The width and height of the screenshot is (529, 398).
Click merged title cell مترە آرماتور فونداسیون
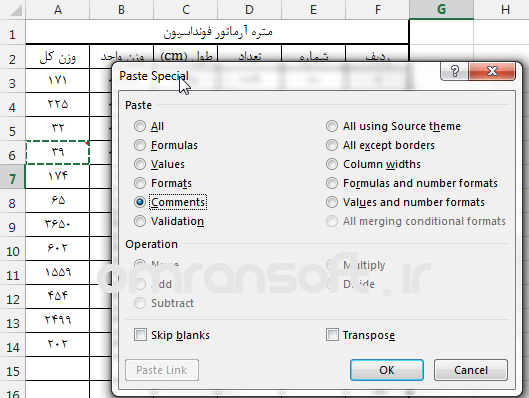(217, 32)
